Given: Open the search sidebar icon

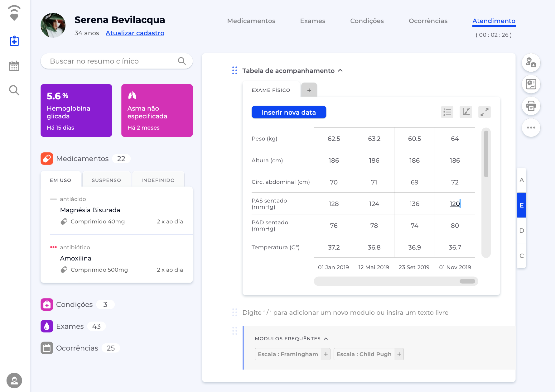Looking at the screenshot, I should click(14, 90).
